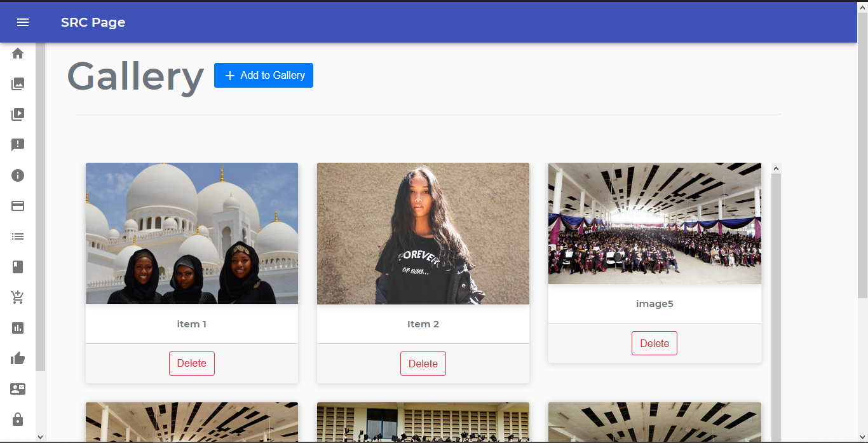
Task: Select the mosque photo thumbnail
Action: (192, 233)
